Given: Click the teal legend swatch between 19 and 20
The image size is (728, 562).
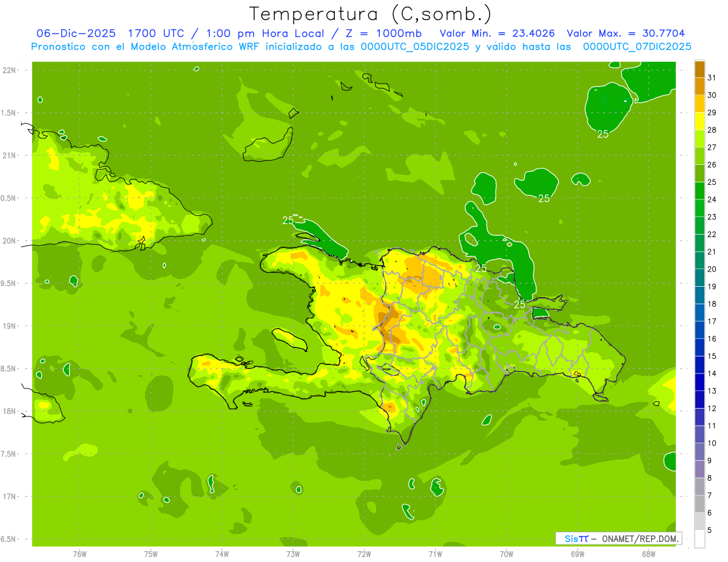Looking at the screenshot, I should tap(699, 278).
